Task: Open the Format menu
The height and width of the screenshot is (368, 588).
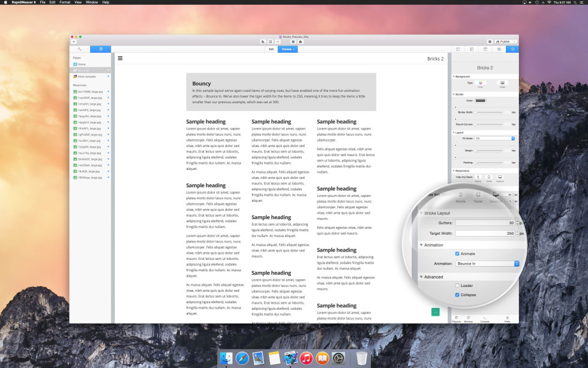Action: point(65,2)
